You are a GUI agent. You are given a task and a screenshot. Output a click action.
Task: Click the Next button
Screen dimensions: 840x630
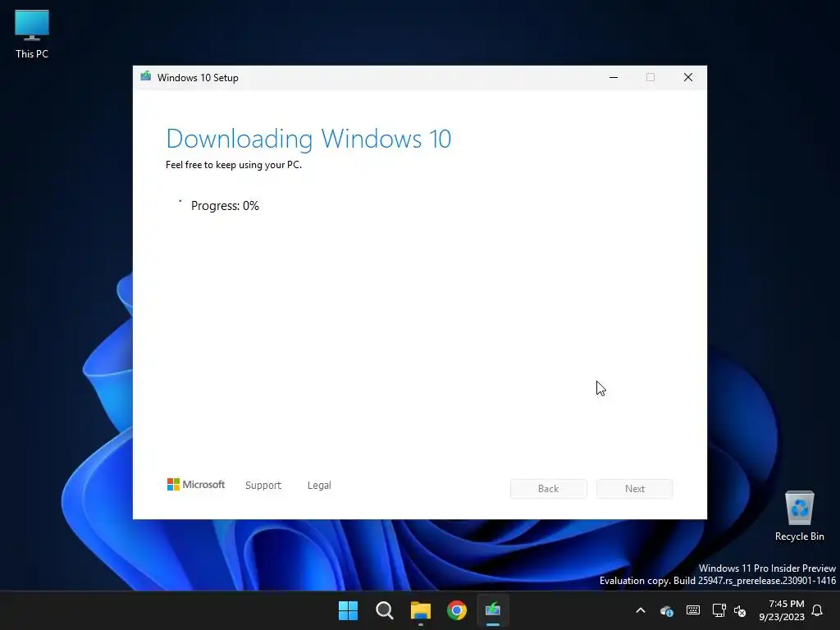pyautogui.click(x=635, y=489)
